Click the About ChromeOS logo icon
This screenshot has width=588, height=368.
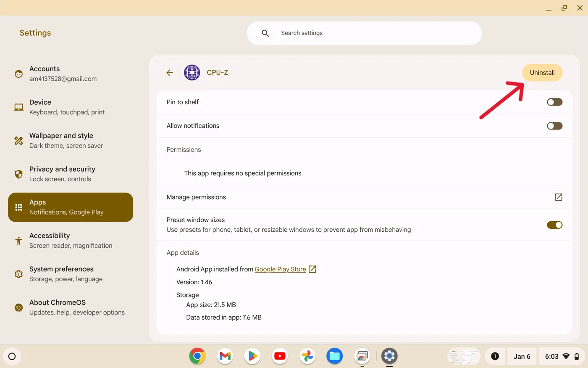pos(18,307)
